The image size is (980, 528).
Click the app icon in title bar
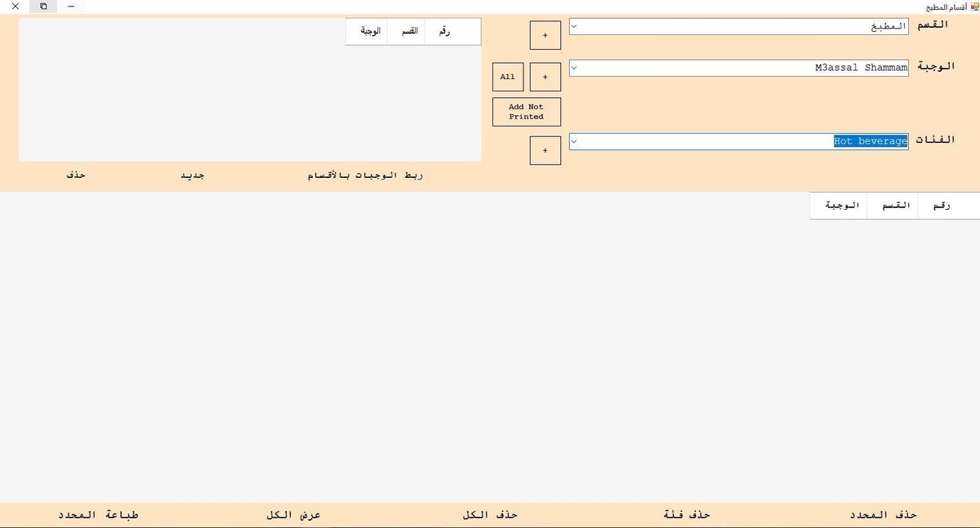[x=974, y=6]
